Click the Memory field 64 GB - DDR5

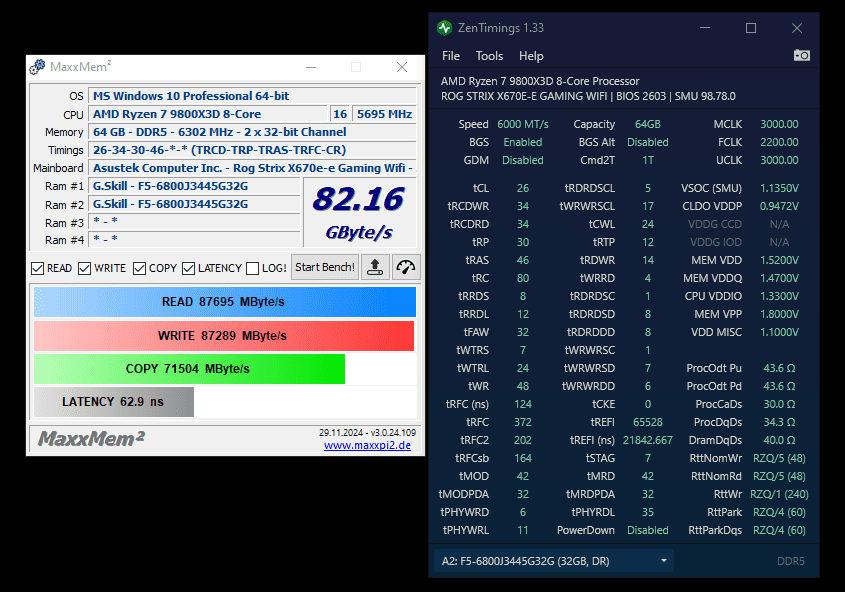[252, 132]
